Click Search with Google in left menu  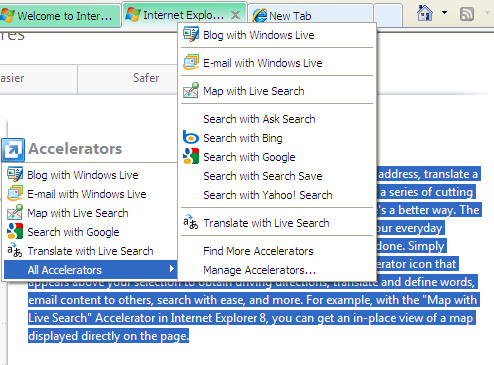(x=90, y=232)
